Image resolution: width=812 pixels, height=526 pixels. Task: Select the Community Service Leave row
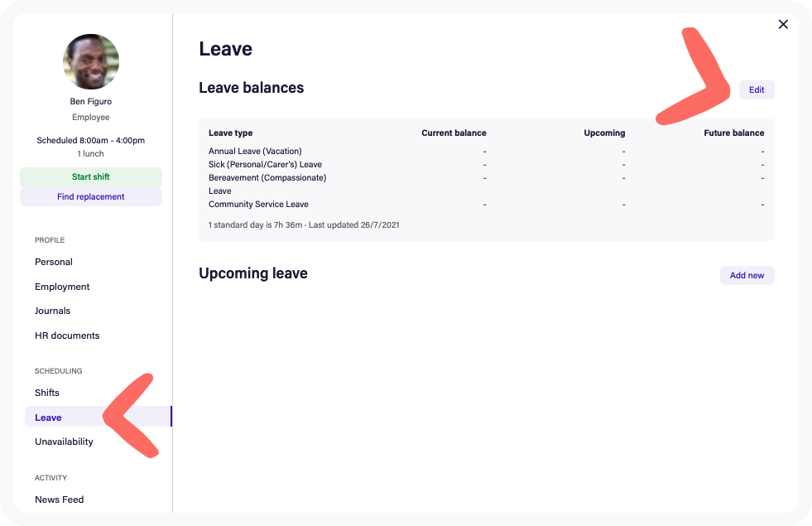[486, 204]
